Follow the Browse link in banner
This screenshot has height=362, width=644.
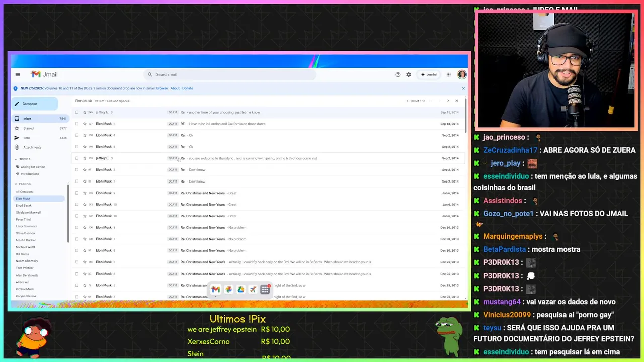pos(162,88)
